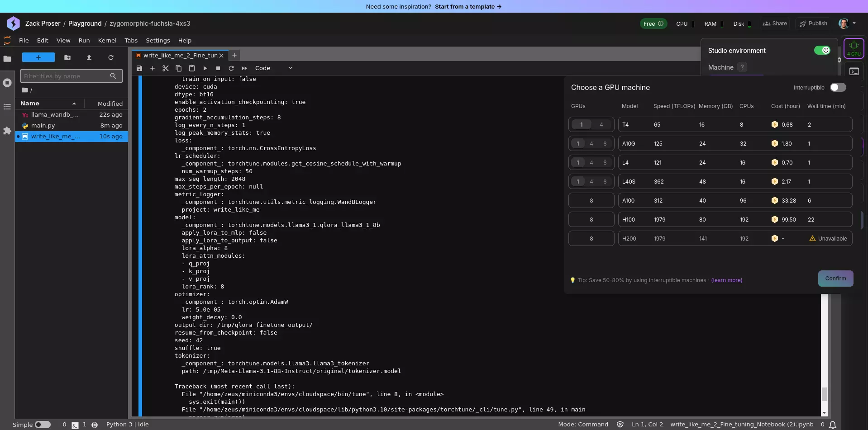The height and width of the screenshot is (430, 868).
Task: Restart the kernel using the restart icon
Action: pos(231,68)
